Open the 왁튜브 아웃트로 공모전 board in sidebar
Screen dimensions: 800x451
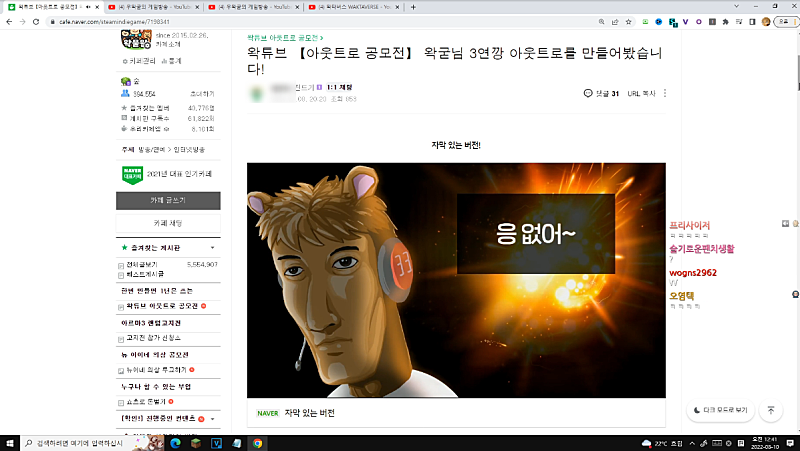[x=162, y=306]
